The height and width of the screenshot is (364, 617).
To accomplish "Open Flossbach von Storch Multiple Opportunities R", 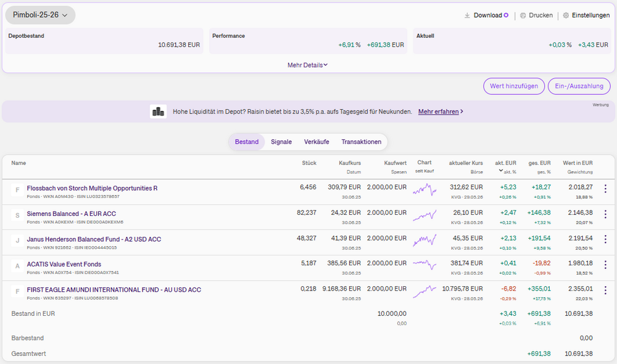I will coord(92,188).
